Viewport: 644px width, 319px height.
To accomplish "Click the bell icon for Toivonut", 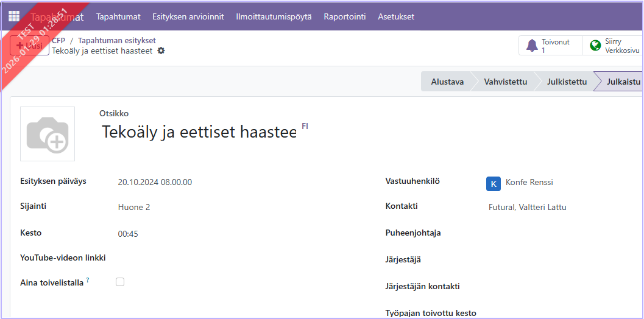I will 532,46.
